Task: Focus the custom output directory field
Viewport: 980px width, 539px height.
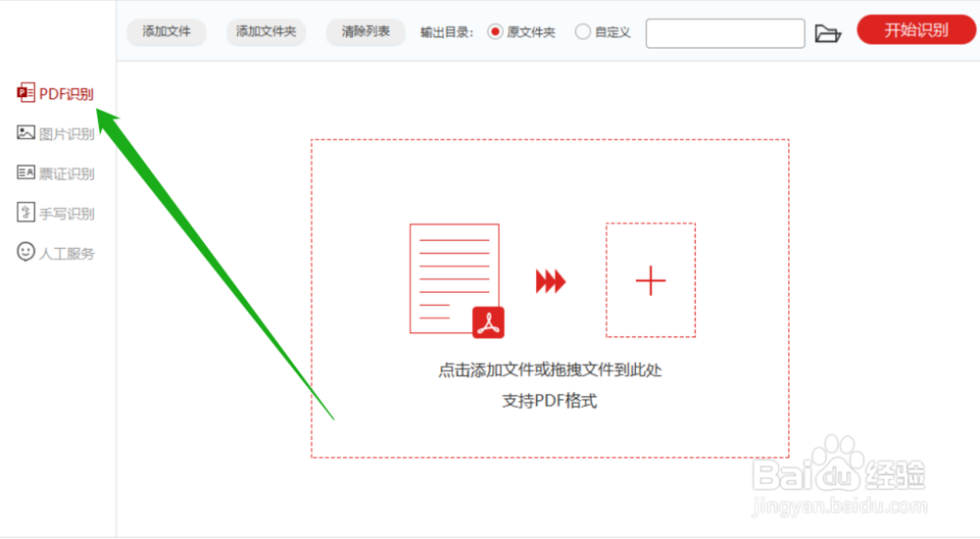Action: [725, 33]
